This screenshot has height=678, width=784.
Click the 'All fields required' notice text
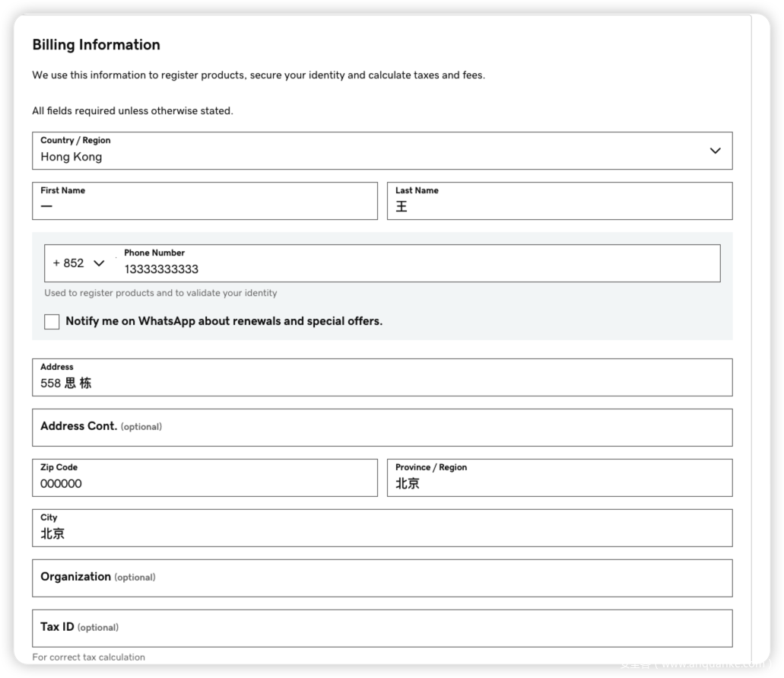[x=132, y=111]
